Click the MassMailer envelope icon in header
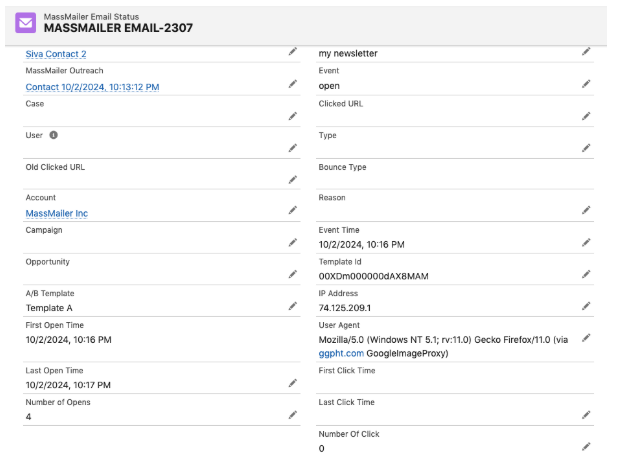The width and height of the screenshot is (617, 461). pyautogui.click(x=26, y=23)
